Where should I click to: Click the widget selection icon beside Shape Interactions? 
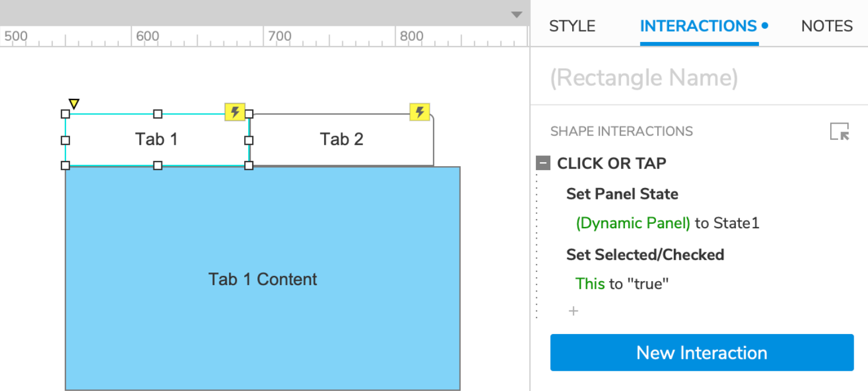coord(839,132)
